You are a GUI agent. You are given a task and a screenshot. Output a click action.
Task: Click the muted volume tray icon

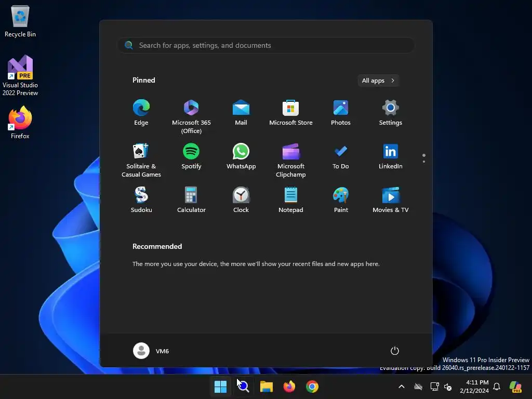pos(448,387)
